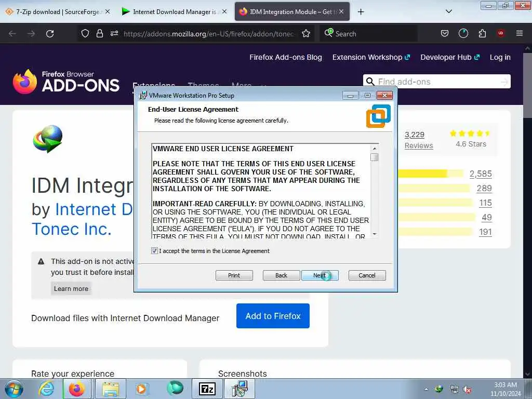Click Log in link
The width and height of the screenshot is (532, 399).
500,57
